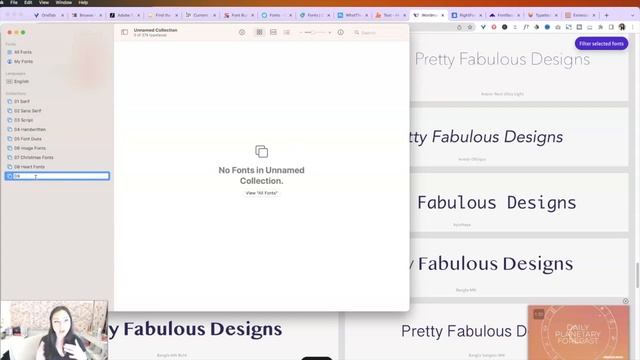Click the 01 Serif collection icon
Image resolution: width=640 pixels, height=360 pixels.
click(9, 101)
